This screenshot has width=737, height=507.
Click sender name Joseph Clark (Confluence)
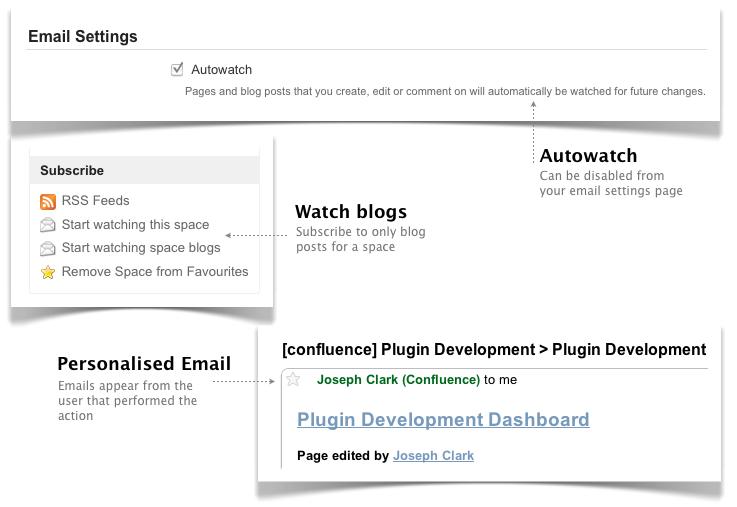pos(399,380)
